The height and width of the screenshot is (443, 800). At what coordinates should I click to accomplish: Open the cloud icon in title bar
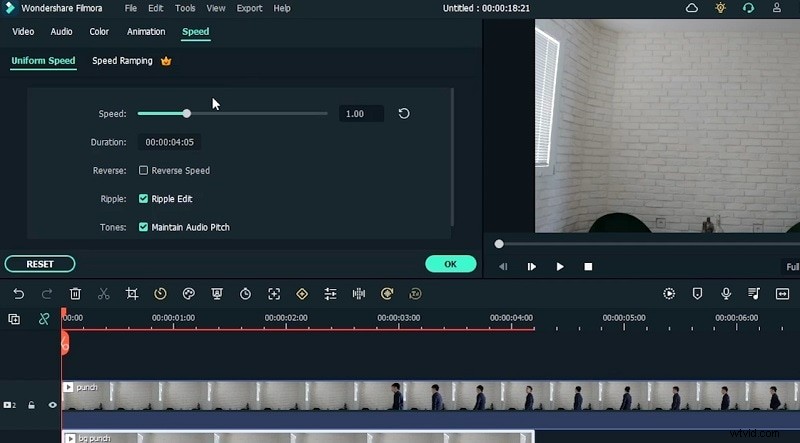click(692, 8)
